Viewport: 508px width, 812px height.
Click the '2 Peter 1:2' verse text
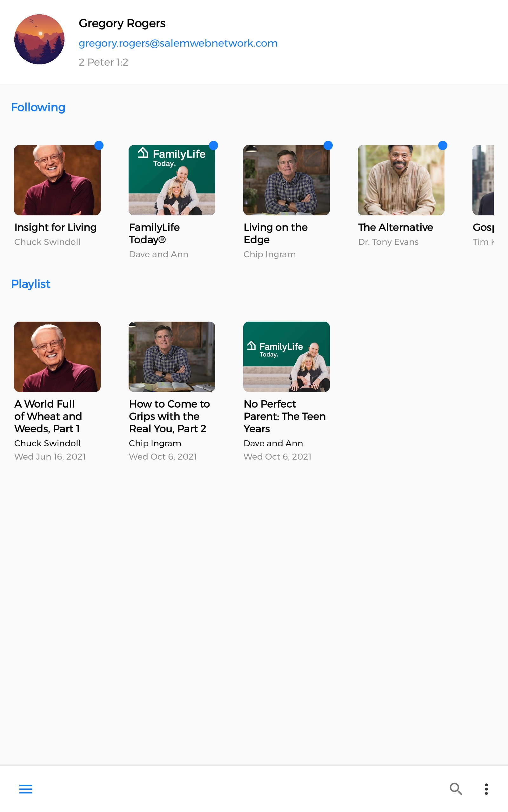tap(104, 62)
